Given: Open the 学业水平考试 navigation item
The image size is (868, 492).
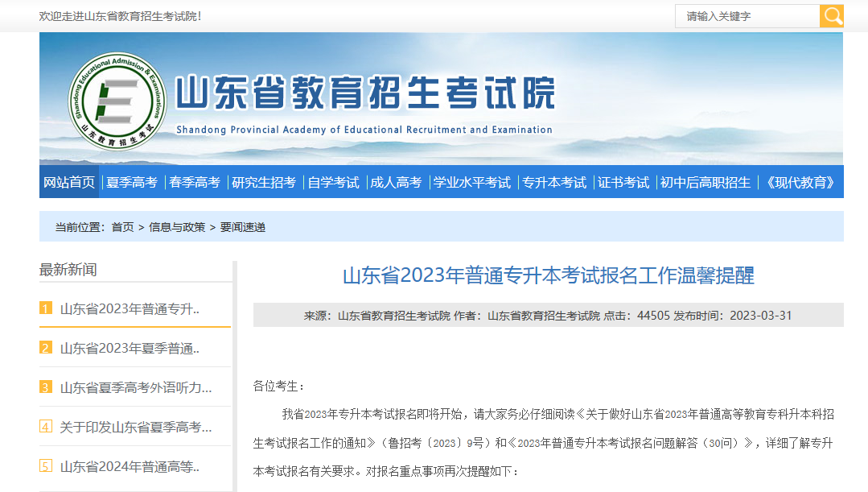Looking at the screenshot, I should click(471, 182).
